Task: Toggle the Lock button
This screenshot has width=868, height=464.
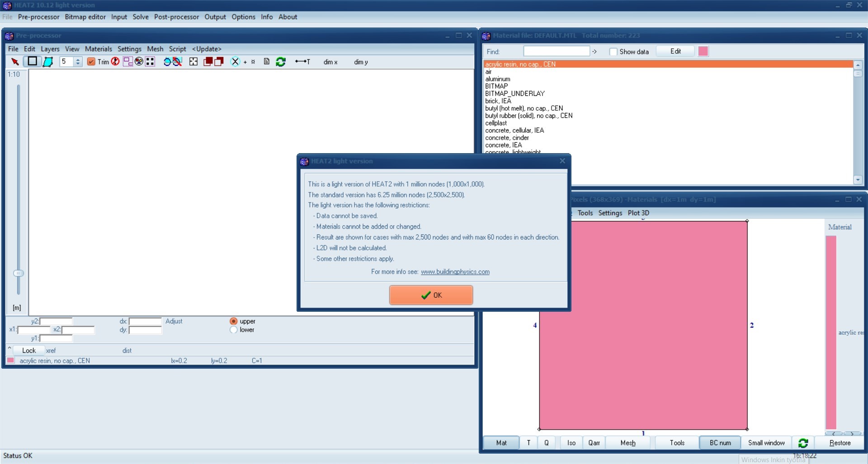Action: coord(29,351)
